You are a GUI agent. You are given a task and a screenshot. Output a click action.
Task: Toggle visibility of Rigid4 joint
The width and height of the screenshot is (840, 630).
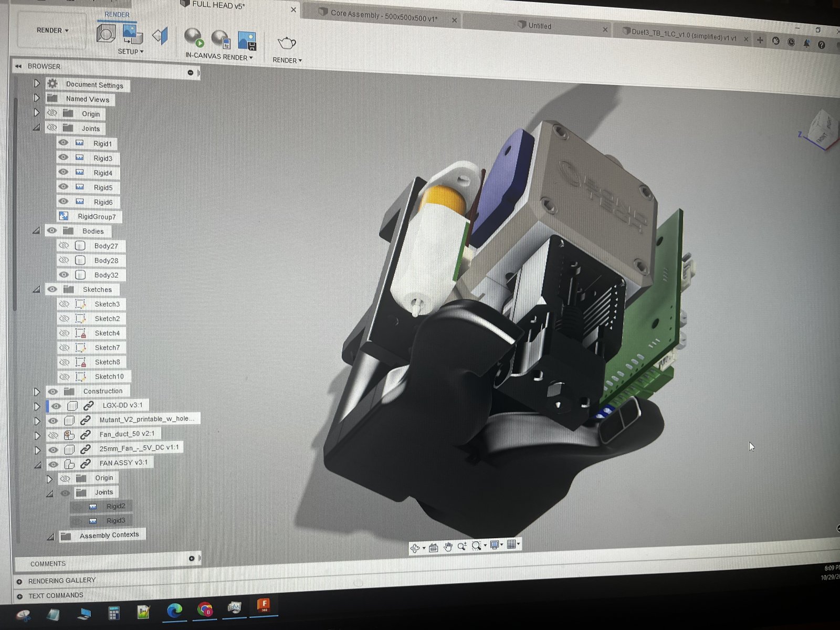[64, 172]
